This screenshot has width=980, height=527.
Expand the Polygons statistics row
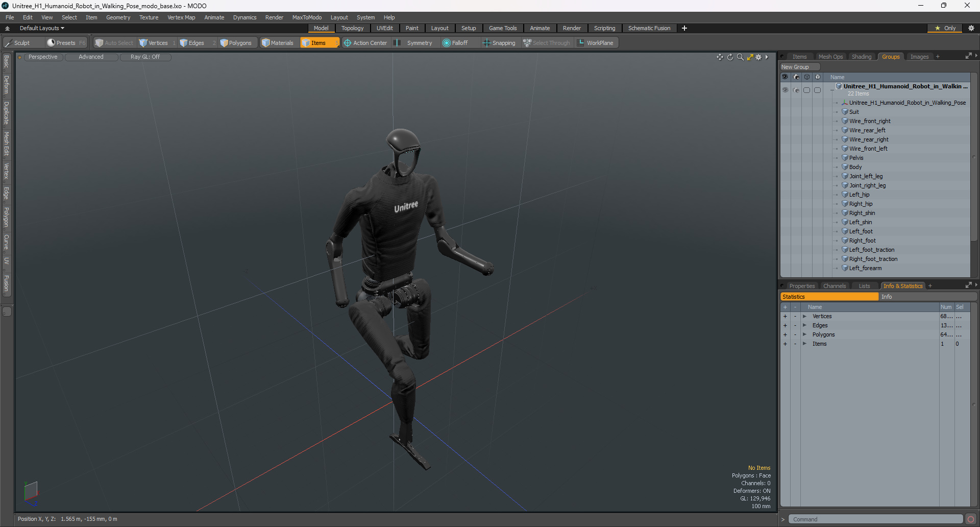coord(804,335)
